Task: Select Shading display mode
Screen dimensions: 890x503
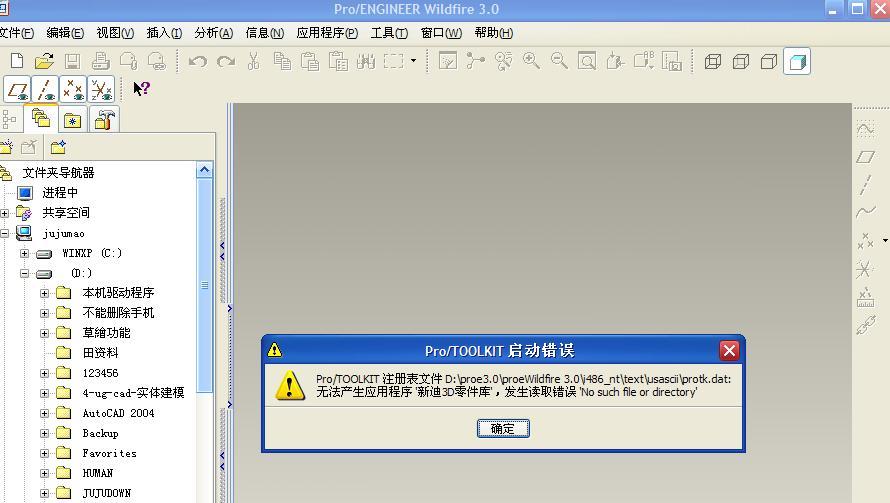Action: (797, 61)
